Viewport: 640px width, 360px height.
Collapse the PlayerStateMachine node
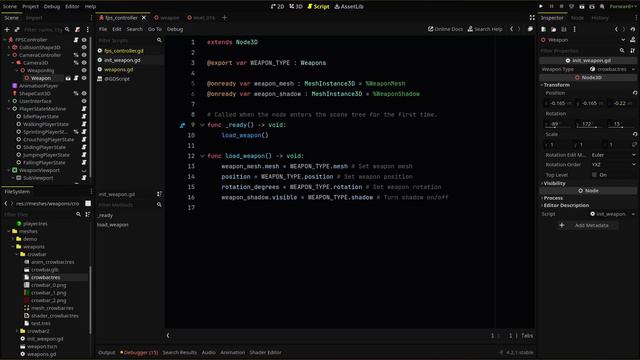tap(9, 109)
